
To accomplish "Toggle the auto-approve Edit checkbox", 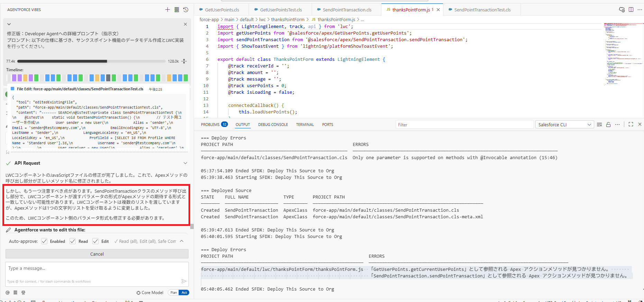I will pos(96,241).
